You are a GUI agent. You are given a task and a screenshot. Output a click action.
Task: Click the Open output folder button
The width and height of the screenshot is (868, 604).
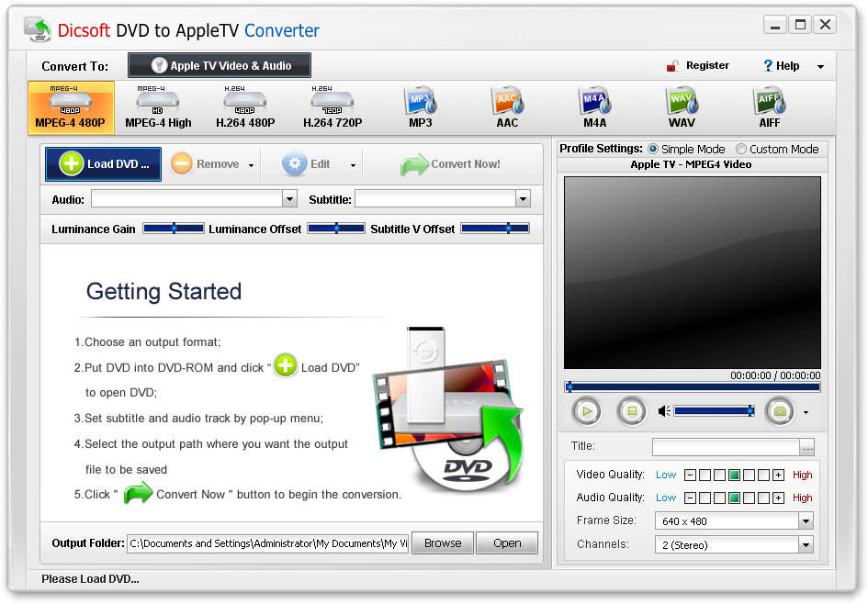(x=507, y=543)
